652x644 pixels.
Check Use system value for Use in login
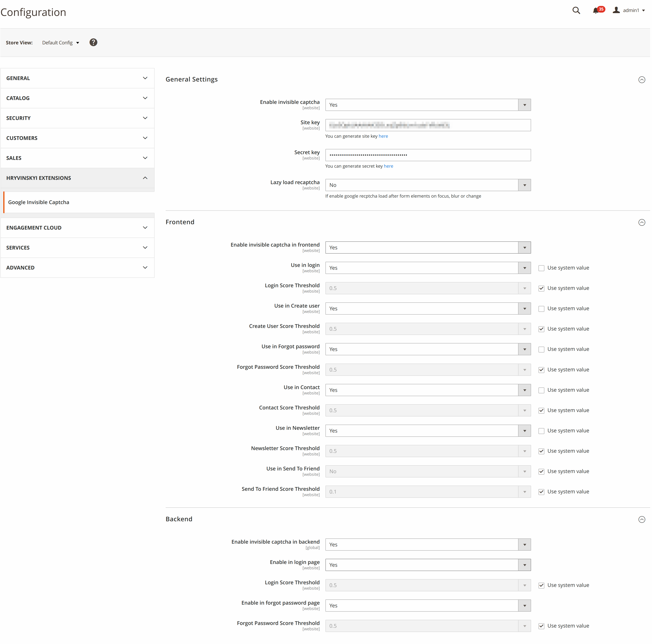[541, 268]
